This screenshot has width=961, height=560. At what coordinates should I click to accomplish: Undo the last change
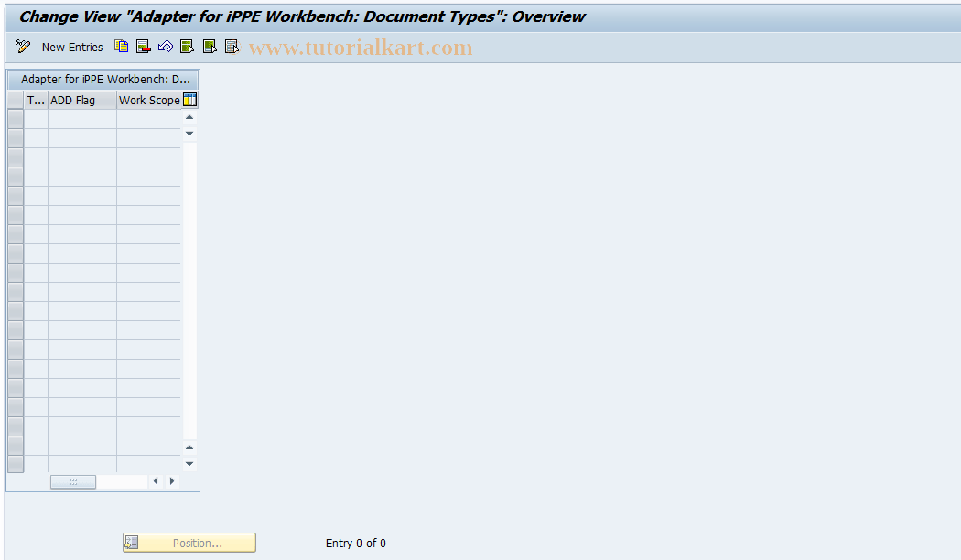[x=165, y=46]
